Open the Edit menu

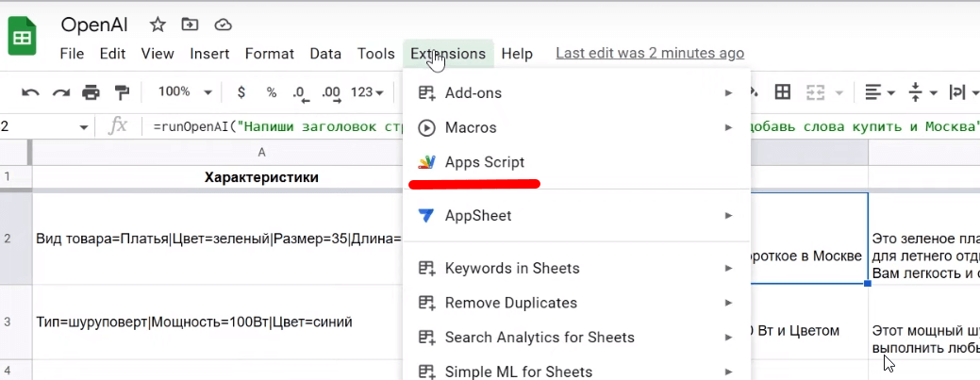click(x=112, y=54)
